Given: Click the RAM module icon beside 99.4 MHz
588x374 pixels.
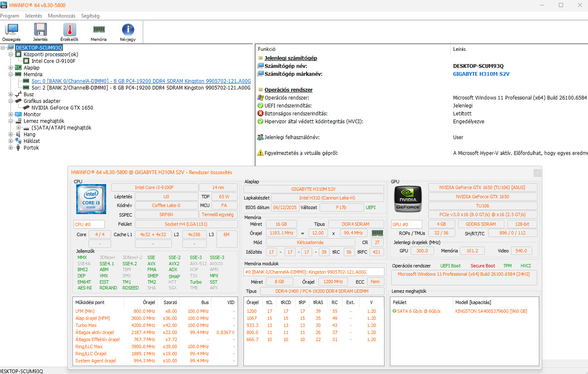Looking at the screenshot, I should tap(377, 233).
